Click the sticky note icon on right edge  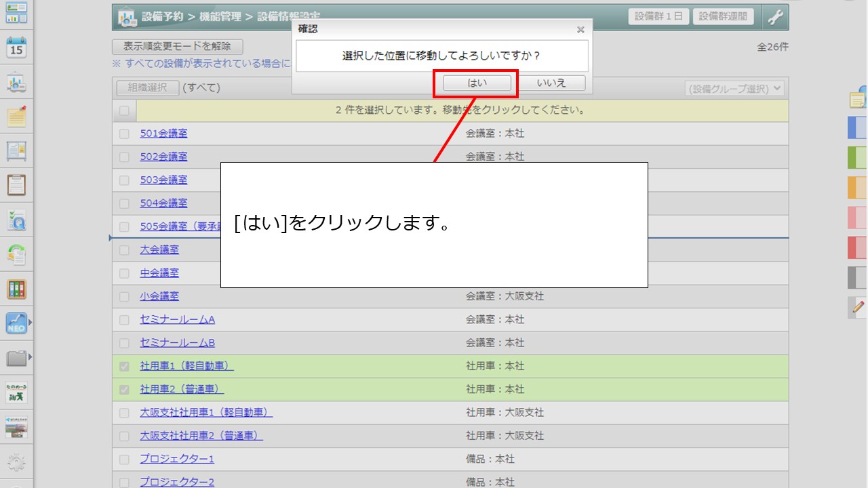pos(858,99)
